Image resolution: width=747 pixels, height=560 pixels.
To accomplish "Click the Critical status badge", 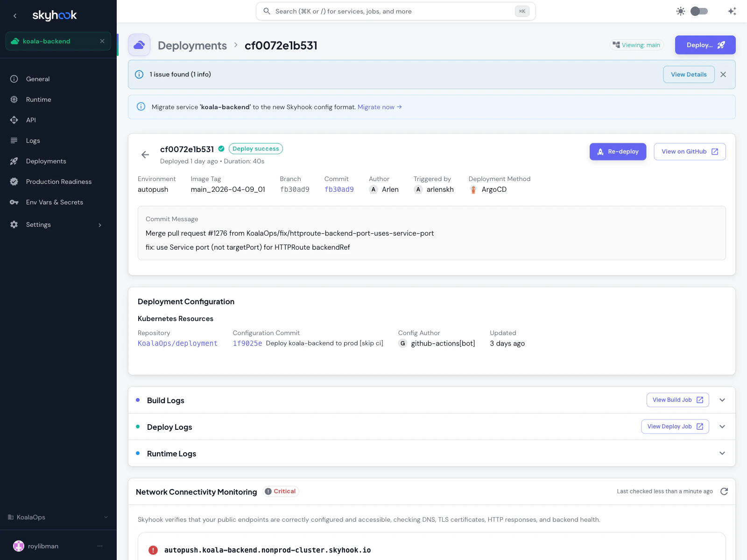I will pyautogui.click(x=280, y=491).
